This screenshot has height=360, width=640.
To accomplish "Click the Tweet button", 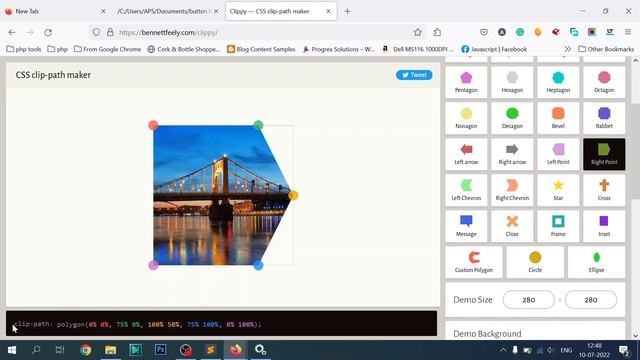I will tap(414, 75).
